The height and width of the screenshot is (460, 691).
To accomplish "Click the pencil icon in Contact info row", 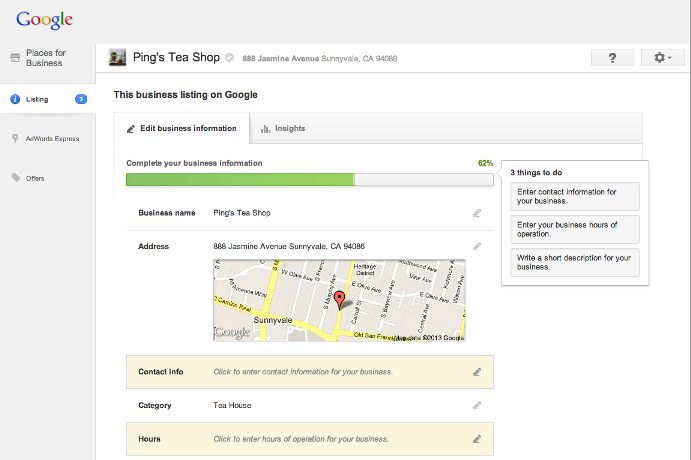I will pyautogui.click(x=477, y=372).
